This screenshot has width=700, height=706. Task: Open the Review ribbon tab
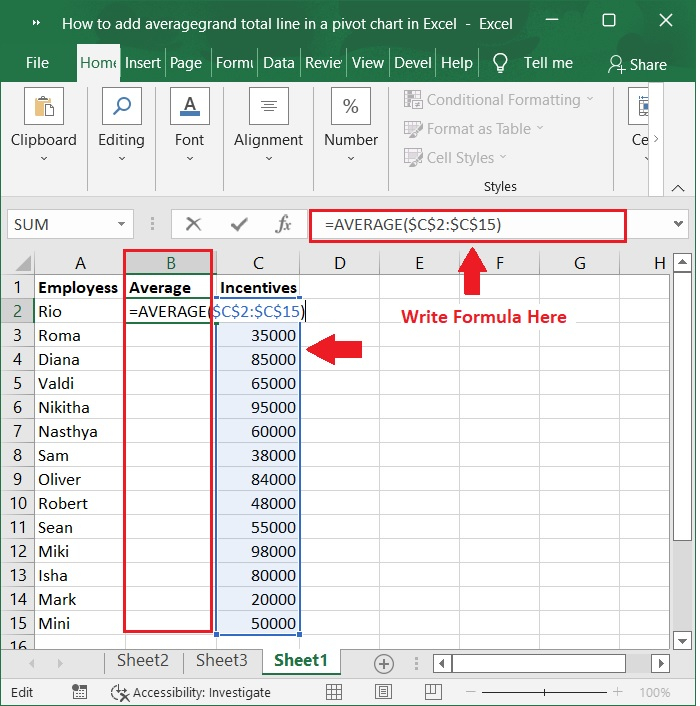coord(323,63)
